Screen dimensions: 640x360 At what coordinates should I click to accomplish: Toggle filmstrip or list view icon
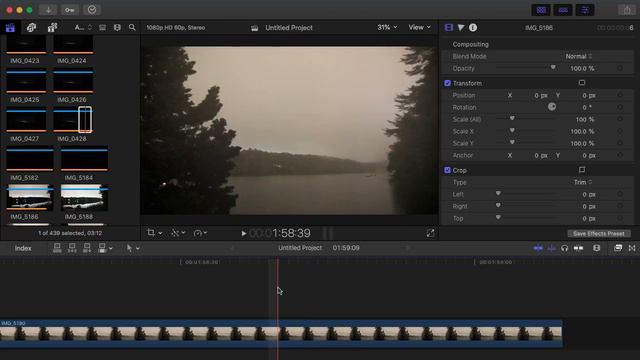pyautogui.click(x=102, y=27)
